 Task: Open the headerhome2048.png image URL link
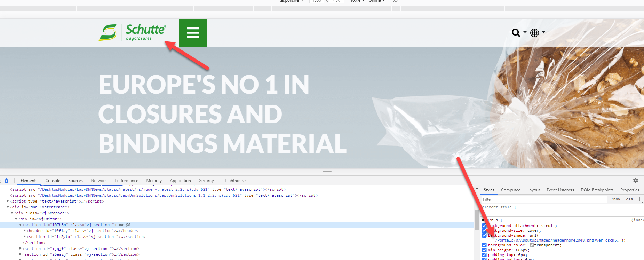click(x=557, y=240)
